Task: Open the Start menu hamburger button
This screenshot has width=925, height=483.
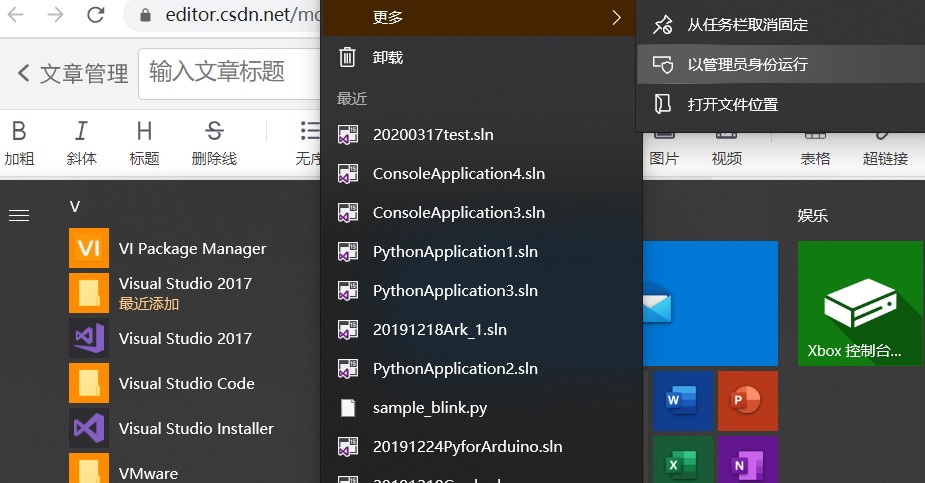Action: click(19, 216)
